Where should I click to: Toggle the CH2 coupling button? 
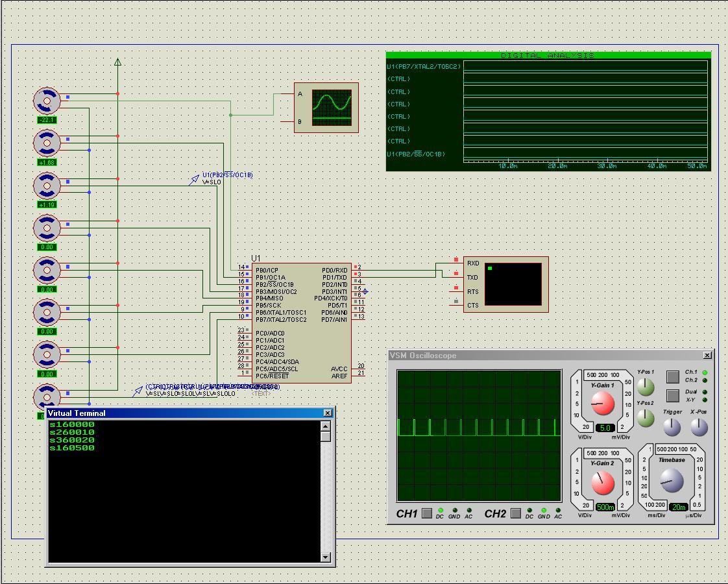515,513
